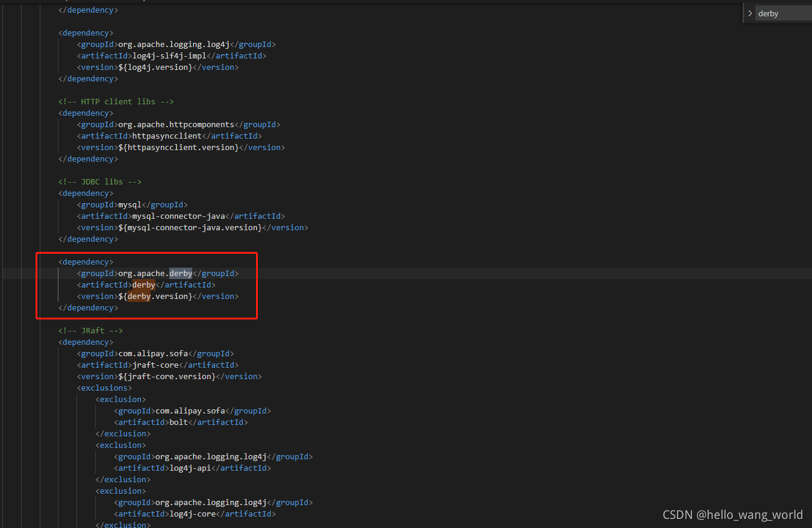
Task: Click the "<!-- JDBC libs -->" comment
Action: click(100, 182)
